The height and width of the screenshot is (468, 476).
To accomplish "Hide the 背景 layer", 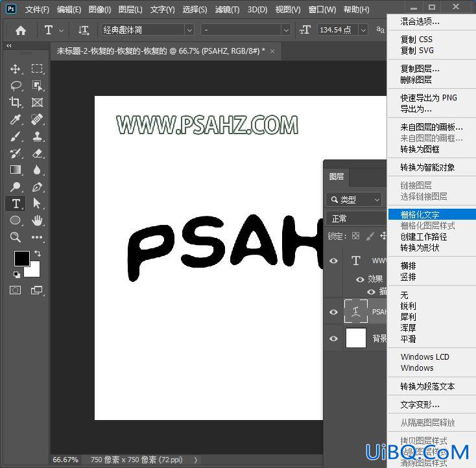I will [x=333, y=338].
